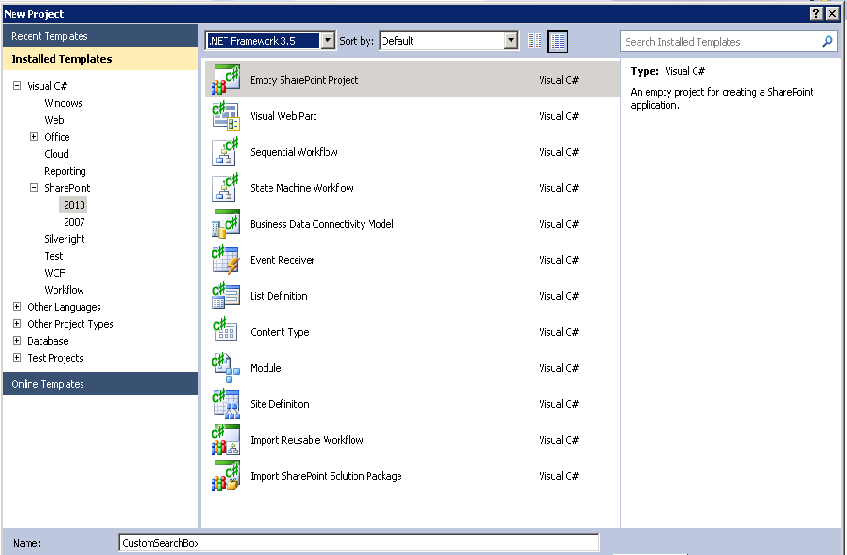The height and width of the screenshot is (555, 847).
Task: Click the search magnifier icon
Action: coord(827,42)
